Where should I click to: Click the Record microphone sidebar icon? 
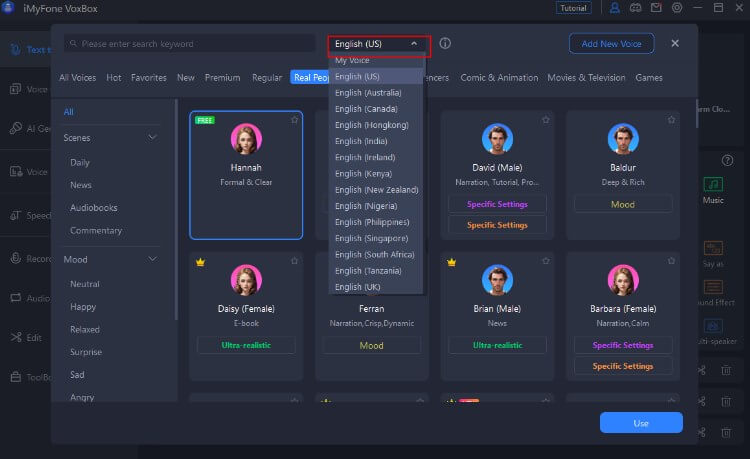pos(16,258)
